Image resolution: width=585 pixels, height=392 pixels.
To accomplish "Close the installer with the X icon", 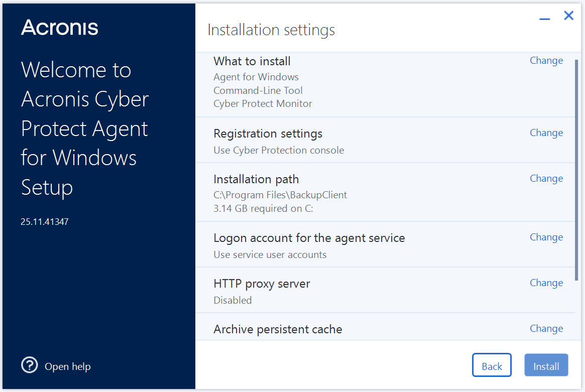I will (568, 16).
